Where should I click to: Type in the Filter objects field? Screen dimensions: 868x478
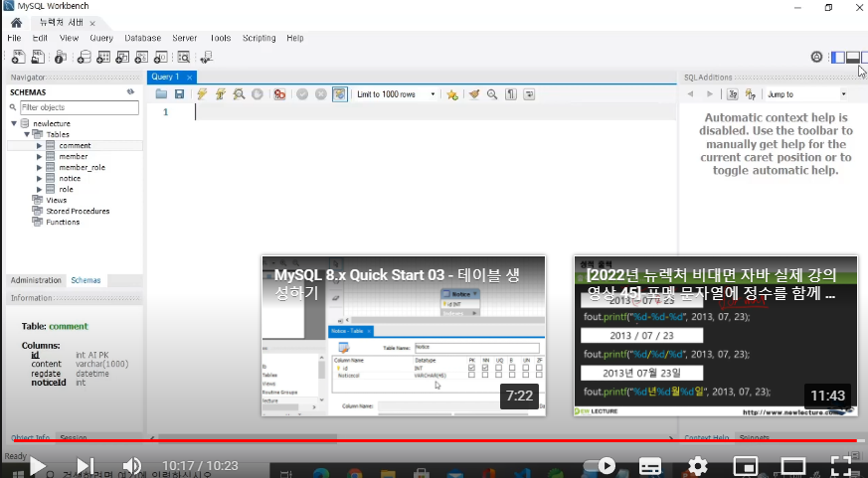pos(80,107)
